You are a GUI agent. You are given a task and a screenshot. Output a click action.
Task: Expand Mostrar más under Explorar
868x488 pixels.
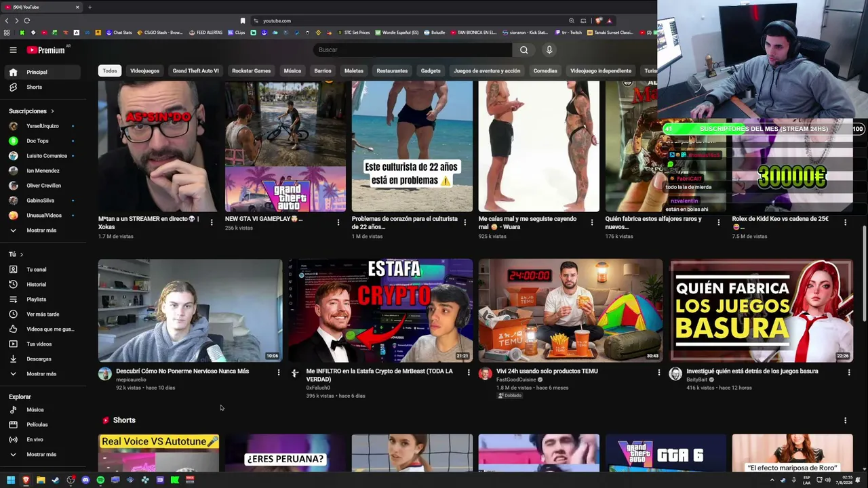pyautogui.click(x=43, y=455)
